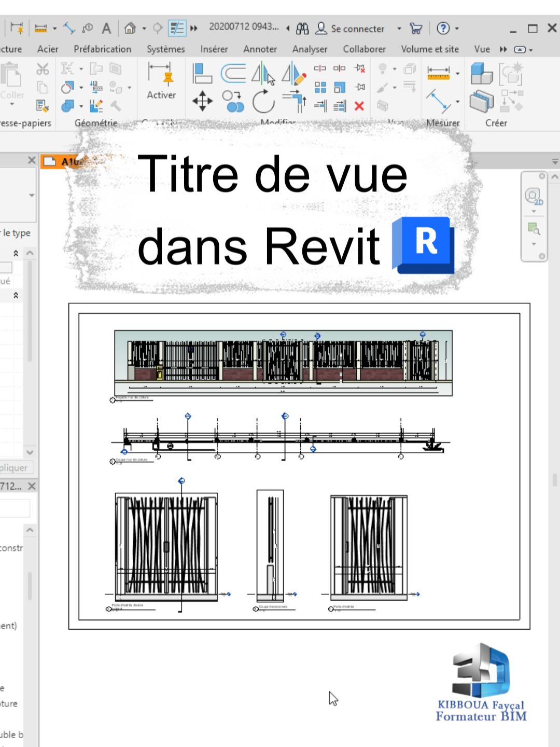Collapse first properties group chevron
Image resolution: width=560 pixels, height=747 pixels.
(x=16, y=253)
